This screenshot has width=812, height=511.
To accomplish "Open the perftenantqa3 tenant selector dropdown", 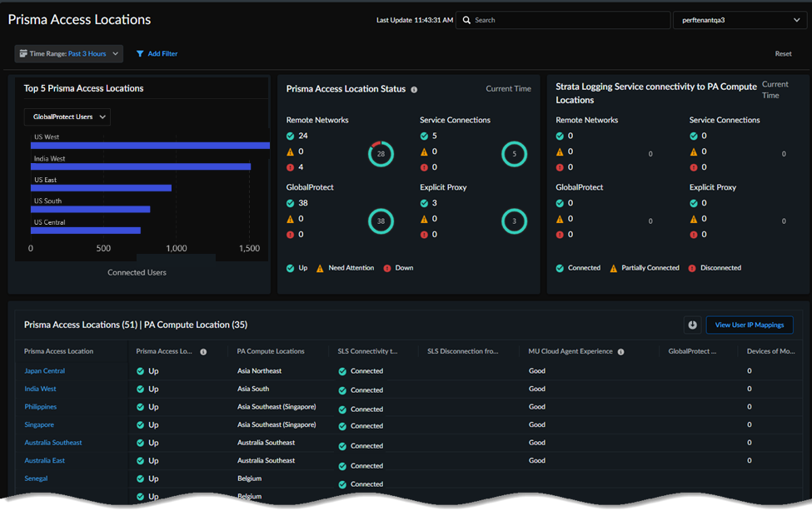I will [x=740, y=19].
